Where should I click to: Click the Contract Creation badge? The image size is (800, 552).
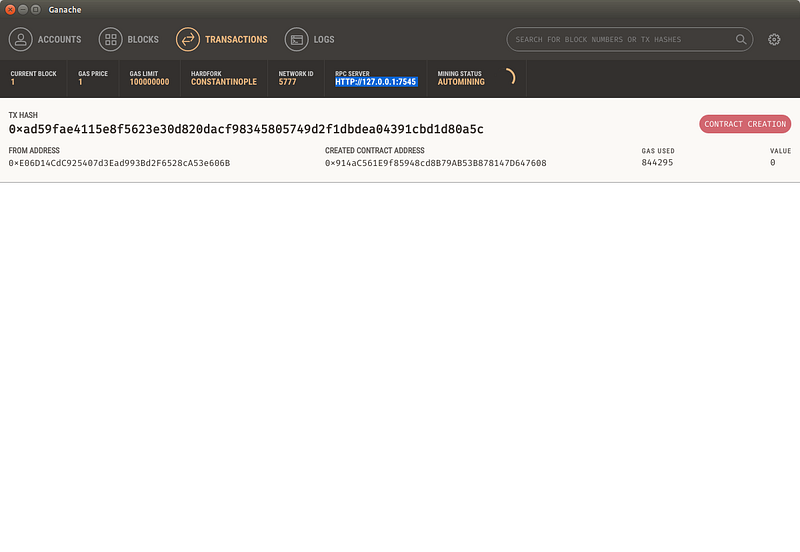click(x=744, y=124)
